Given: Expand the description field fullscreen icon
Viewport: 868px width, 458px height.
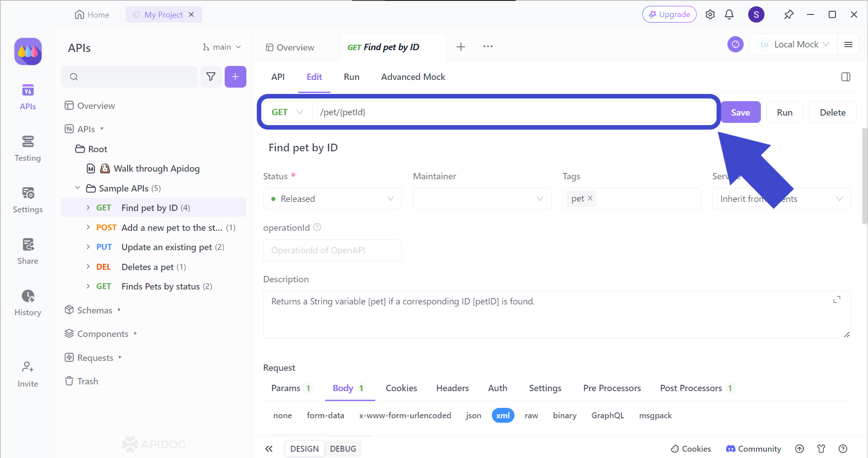Looking at the screenshot, I should (836, 300).
